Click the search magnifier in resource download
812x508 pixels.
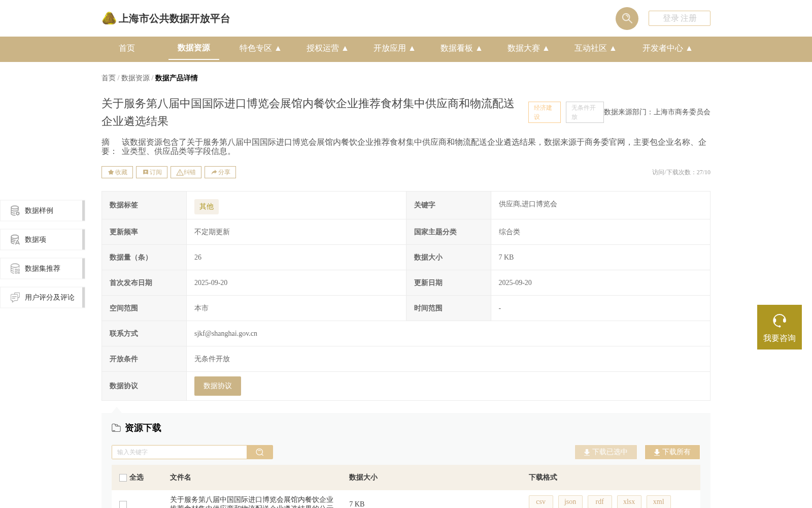[260, 452]
